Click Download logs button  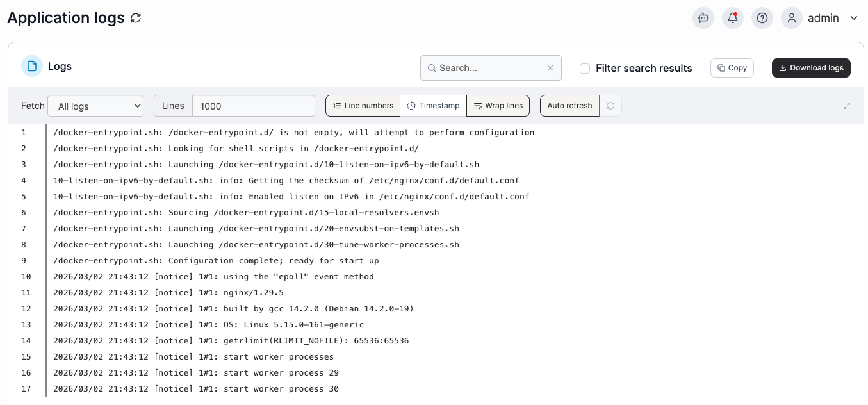[x=811, y=68]
